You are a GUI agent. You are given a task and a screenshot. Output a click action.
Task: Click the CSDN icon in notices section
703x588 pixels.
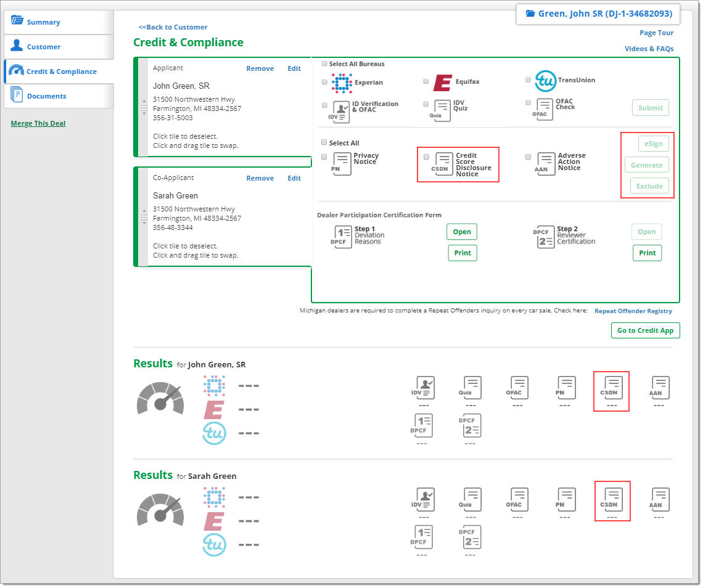click(x=442, y=164)
